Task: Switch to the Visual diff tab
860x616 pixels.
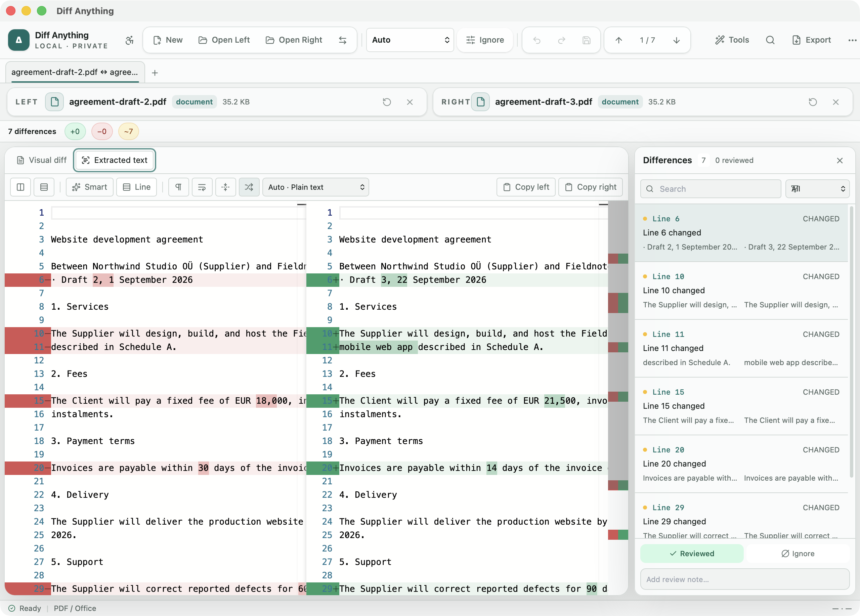Action: point(42,160)
